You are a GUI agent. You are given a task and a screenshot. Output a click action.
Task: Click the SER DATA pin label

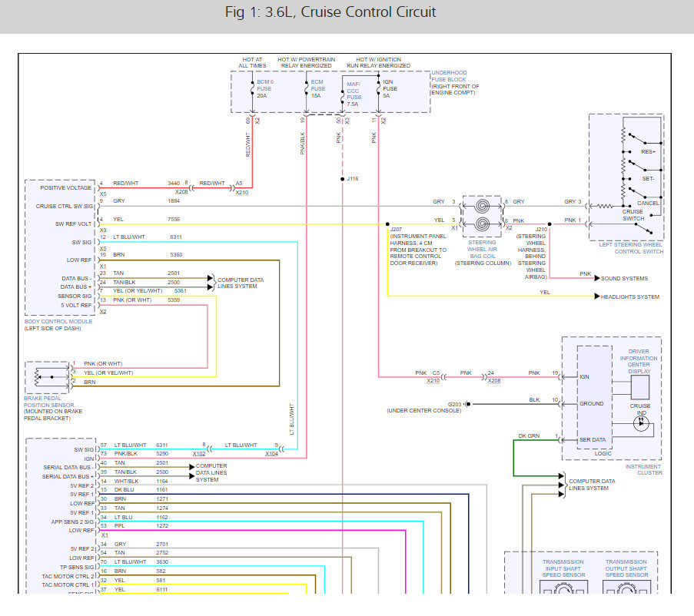593,439
